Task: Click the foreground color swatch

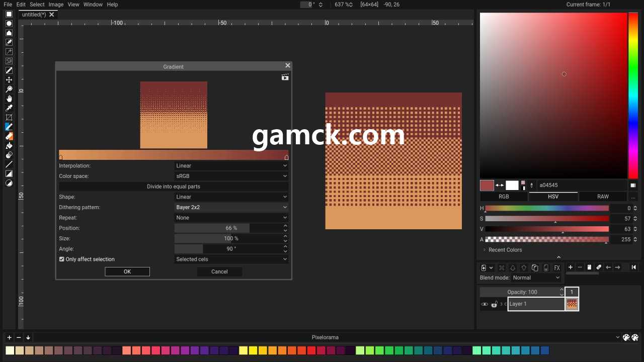Action: [487, 186]
